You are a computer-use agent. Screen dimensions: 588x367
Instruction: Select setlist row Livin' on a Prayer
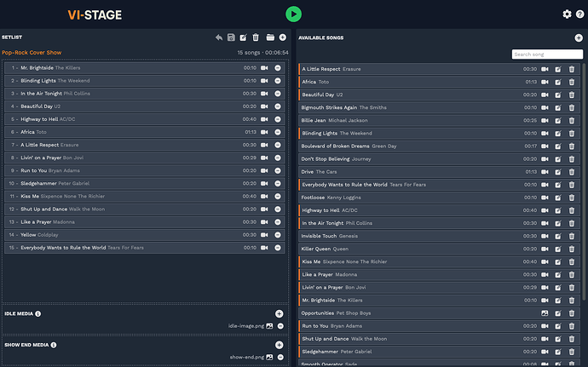coord(144,158)
